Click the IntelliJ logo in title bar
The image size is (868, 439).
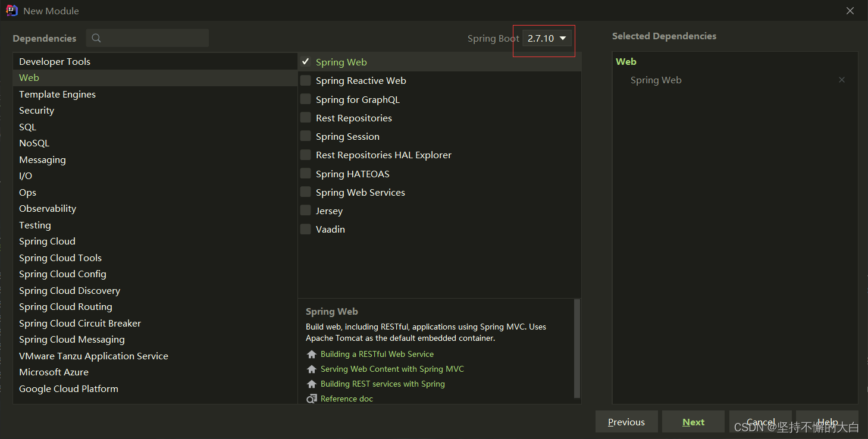click(x=11, y=10)
